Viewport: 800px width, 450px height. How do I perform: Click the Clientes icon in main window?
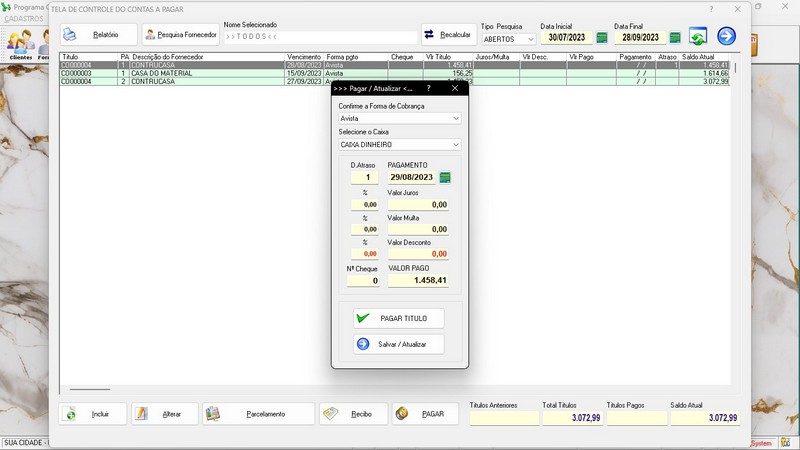point(20,45)
